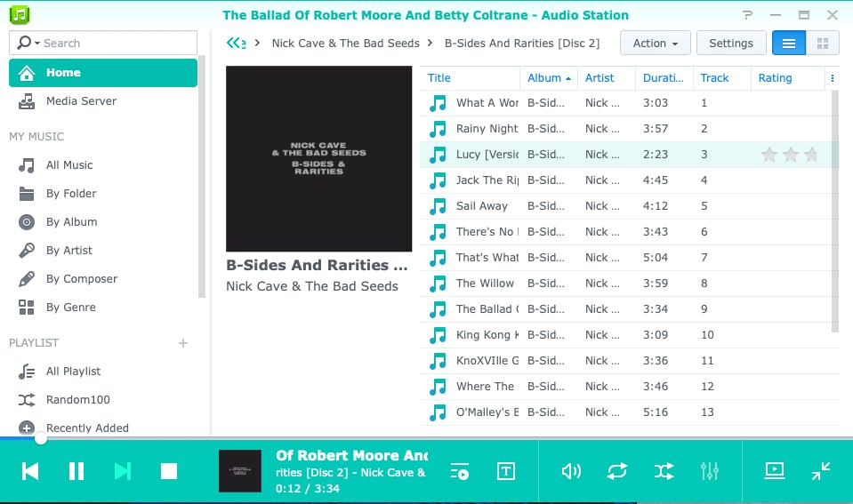Browse All Music

tap(103, 164)
